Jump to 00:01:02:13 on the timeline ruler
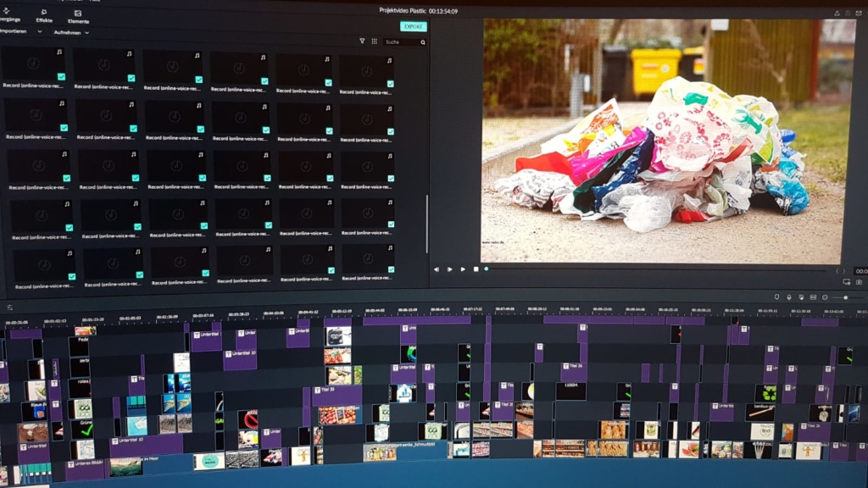This screenshot has height=488, width=868. click(x=55, y=321)
